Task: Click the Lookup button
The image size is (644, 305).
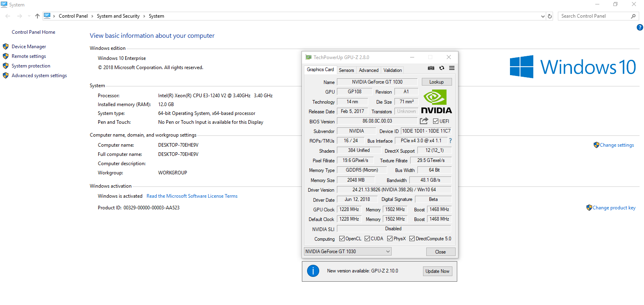Action: point(437,82)
